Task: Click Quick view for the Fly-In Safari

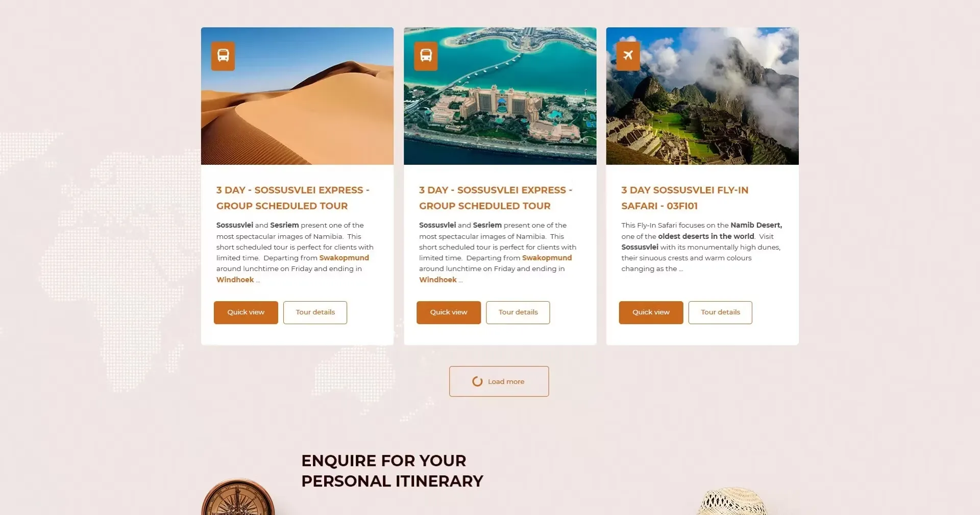Action: [x=651, y=312]
